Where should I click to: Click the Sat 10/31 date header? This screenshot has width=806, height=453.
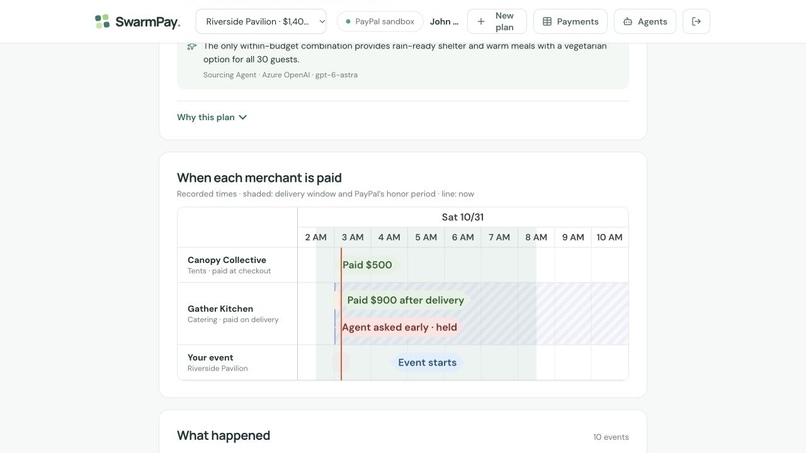463,217
